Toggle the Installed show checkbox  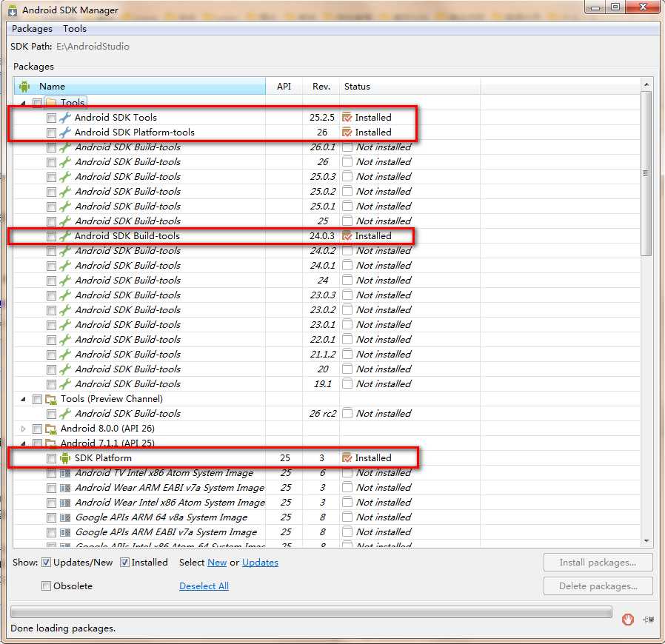[x=124, y=563]
